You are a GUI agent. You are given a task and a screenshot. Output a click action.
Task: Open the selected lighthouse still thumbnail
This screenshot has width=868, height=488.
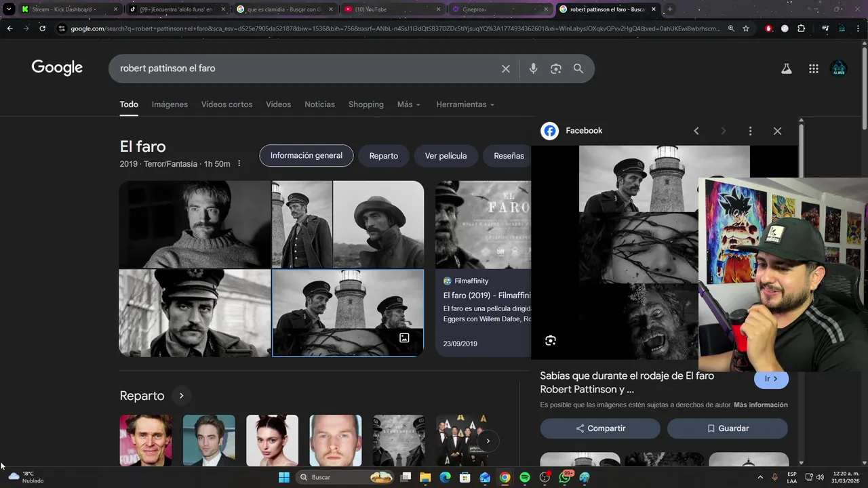348,312
